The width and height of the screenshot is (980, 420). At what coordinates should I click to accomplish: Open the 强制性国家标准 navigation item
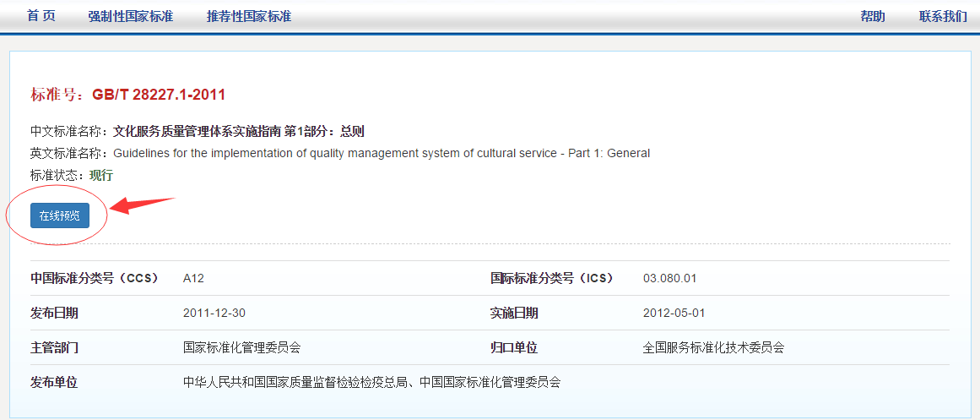tap(130, 16)
